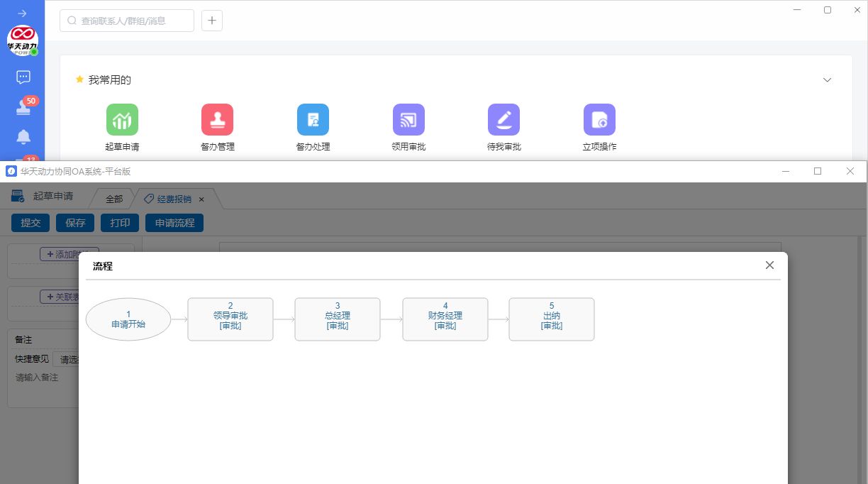
Task: Select the 财务经理 workflow node
Action: point(445,319)
